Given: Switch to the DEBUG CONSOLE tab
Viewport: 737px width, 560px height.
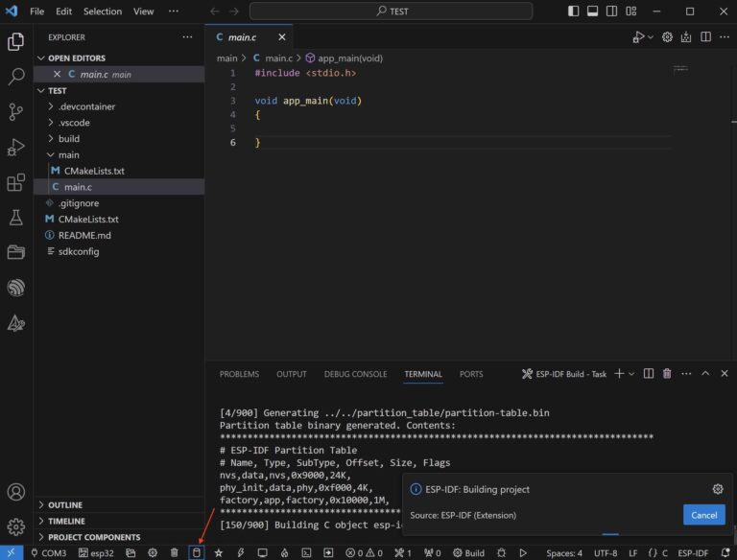Looking at the screenshot, I should click(355, 374).
